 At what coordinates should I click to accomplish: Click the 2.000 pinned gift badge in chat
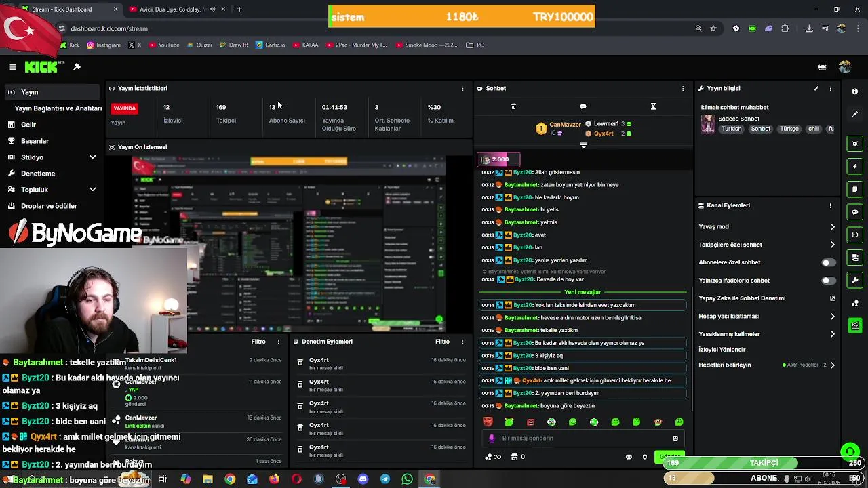pyautogui.click(x=499, y=159)
